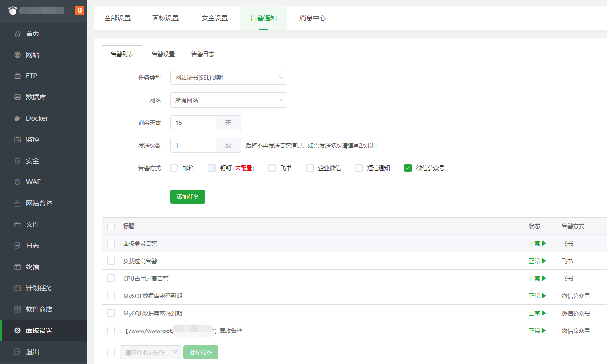
Task: Click the monitoring chart icon next to 监控
Action: point(17,140)
